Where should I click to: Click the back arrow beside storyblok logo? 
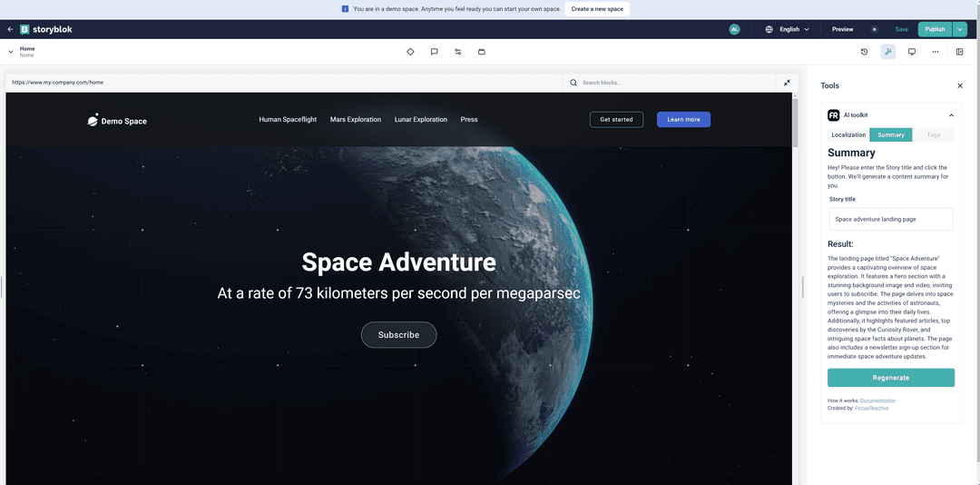(x=10, y=29)
